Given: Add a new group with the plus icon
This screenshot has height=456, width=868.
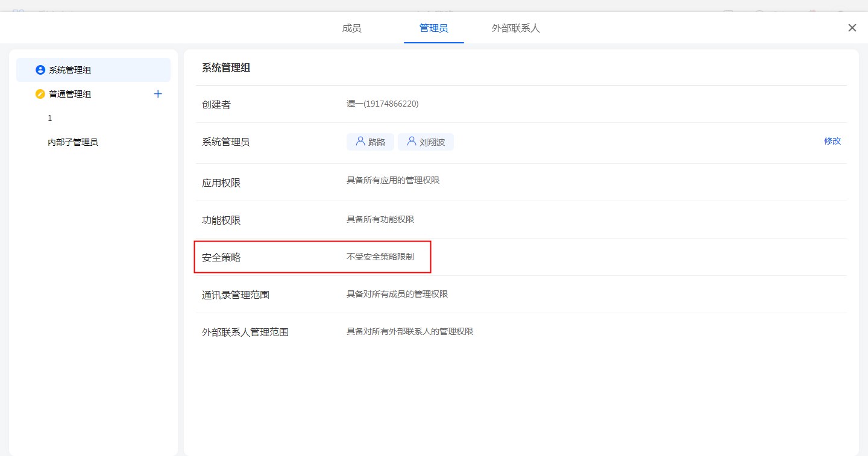Looking at the screenshot, I should 158,94.
